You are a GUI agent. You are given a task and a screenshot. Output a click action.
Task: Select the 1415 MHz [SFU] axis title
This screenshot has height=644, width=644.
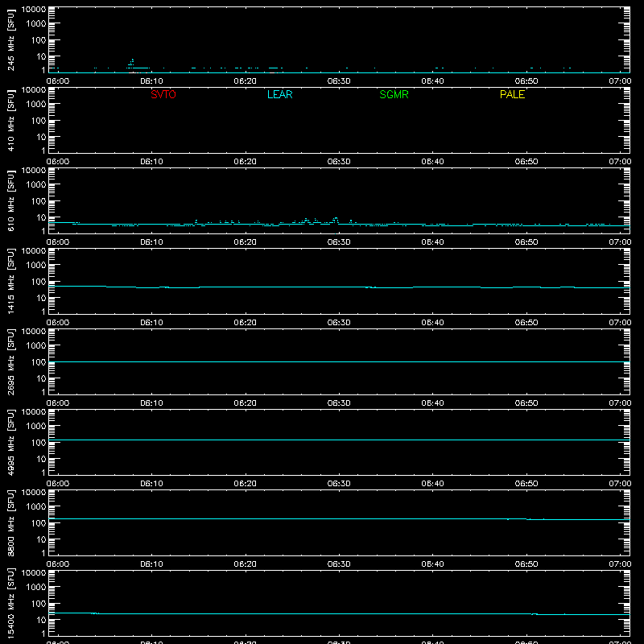pyautogui.click(x=11, y=281)
